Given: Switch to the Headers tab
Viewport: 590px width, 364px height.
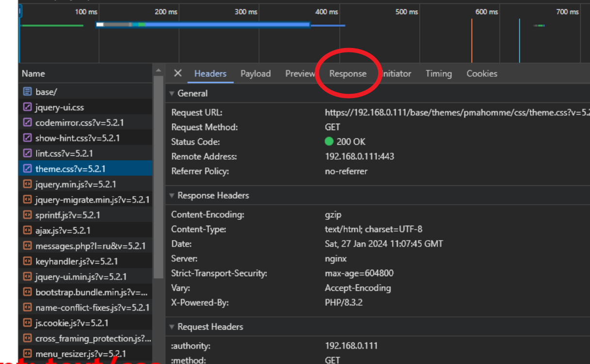Looking at the screenshot, I should click(210, 74).
